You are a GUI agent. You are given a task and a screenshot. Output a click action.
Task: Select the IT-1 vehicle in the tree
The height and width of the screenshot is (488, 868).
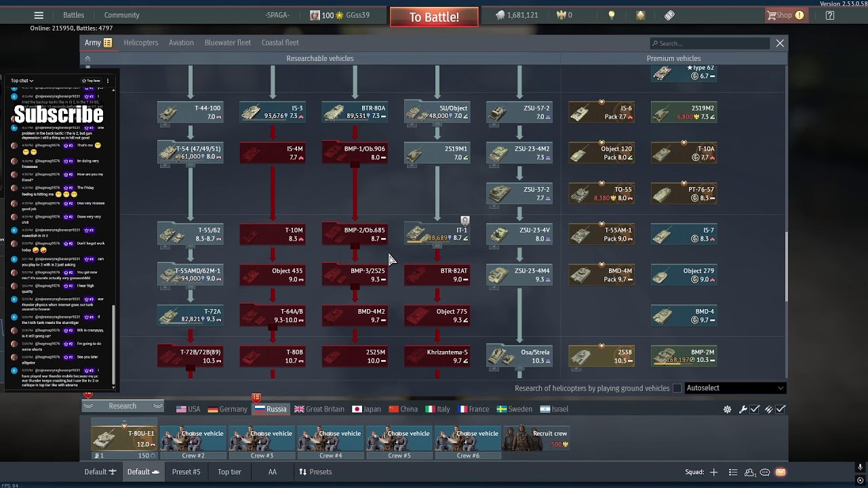pos(437,234)
